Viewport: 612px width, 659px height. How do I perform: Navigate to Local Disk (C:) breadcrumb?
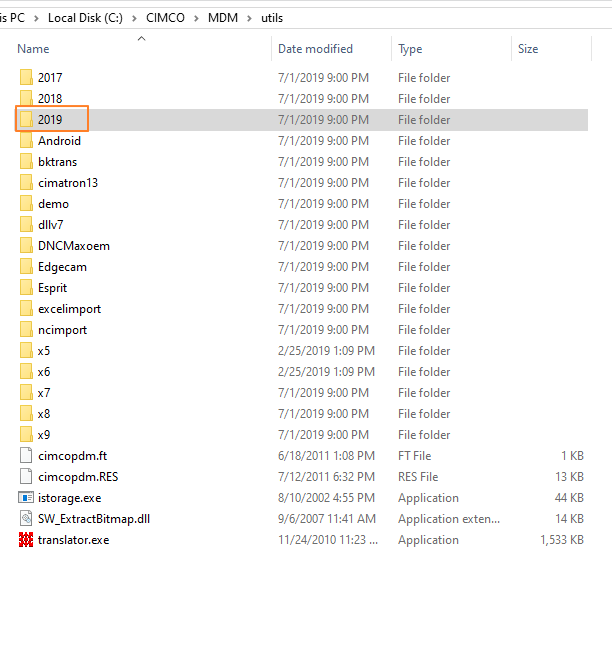click(x=85, y=18)
